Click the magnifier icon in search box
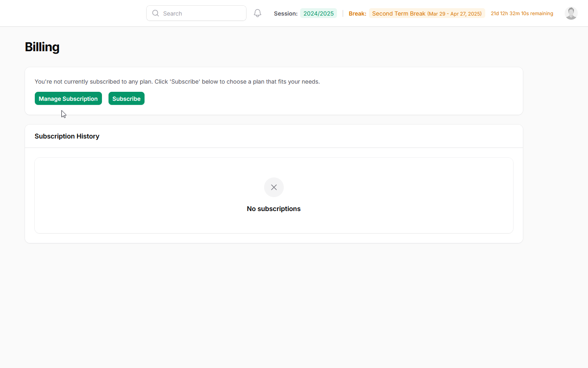This screenshot has height=368, width=588. (156, 13)
